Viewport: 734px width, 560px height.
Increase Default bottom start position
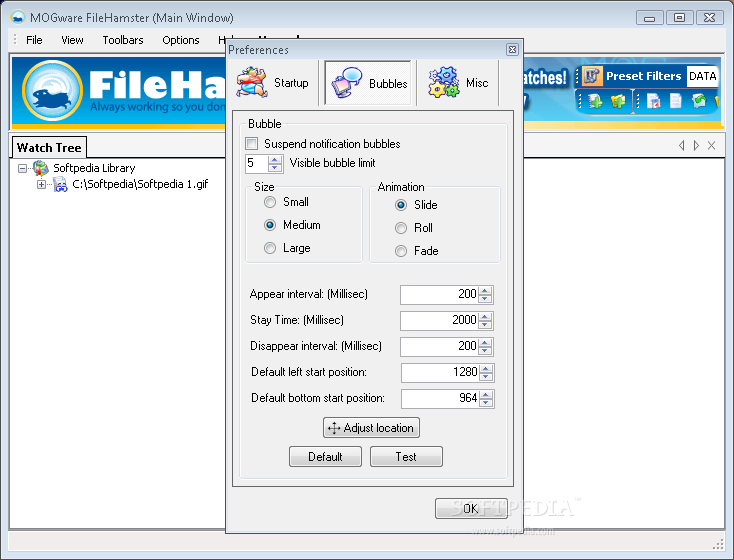click(x=486, y=394)
